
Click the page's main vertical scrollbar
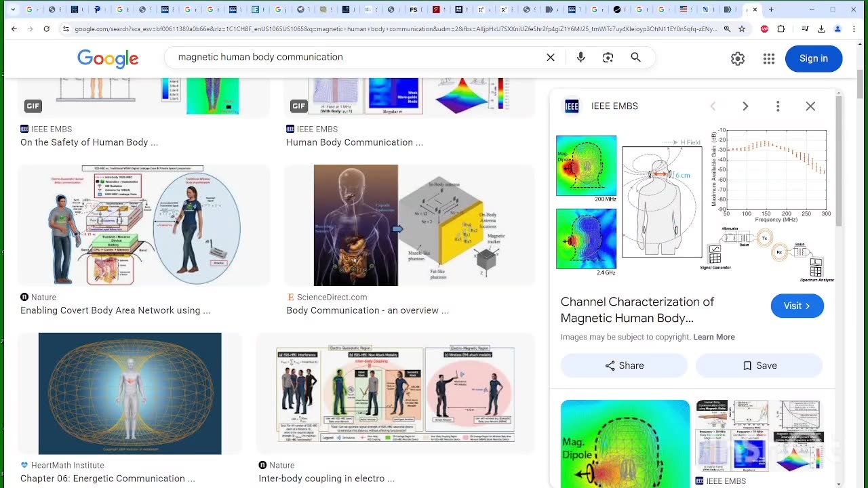861,83
